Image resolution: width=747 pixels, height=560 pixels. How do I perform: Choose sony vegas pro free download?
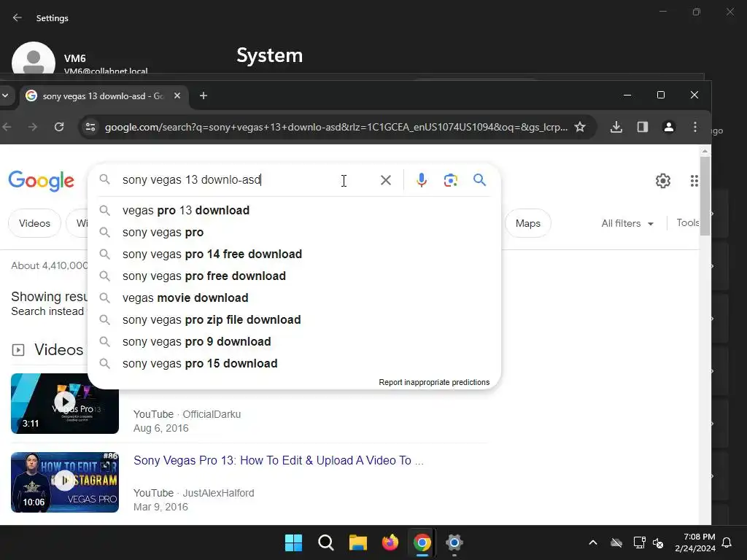[x=295, y=276]
